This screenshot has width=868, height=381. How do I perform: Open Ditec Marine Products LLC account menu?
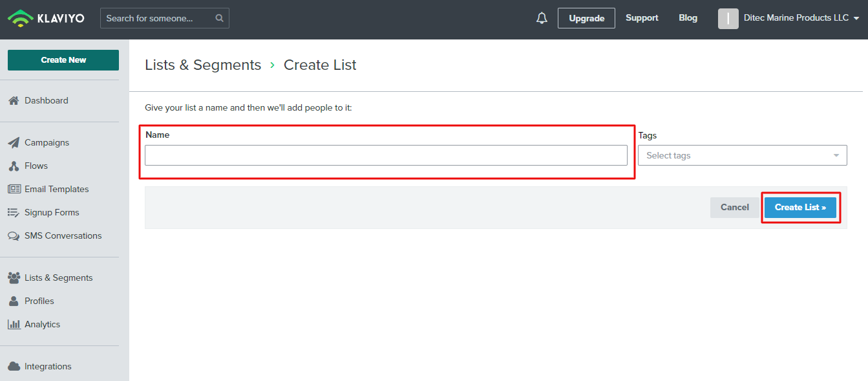pyautogui.click(x=789, y=18)
